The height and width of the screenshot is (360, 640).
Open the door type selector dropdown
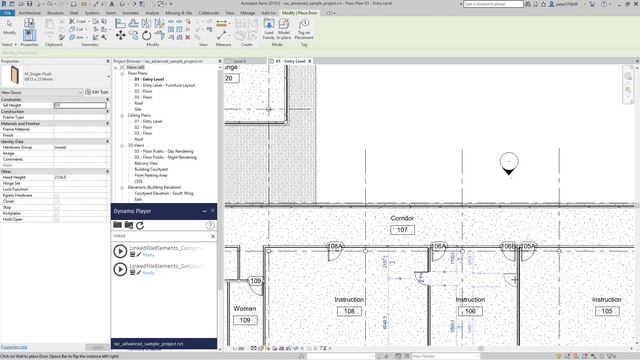coord(108,76)
